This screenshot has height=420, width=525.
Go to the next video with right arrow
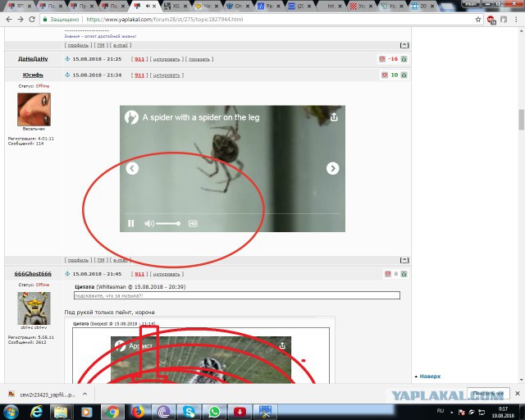tap(332, 168)
